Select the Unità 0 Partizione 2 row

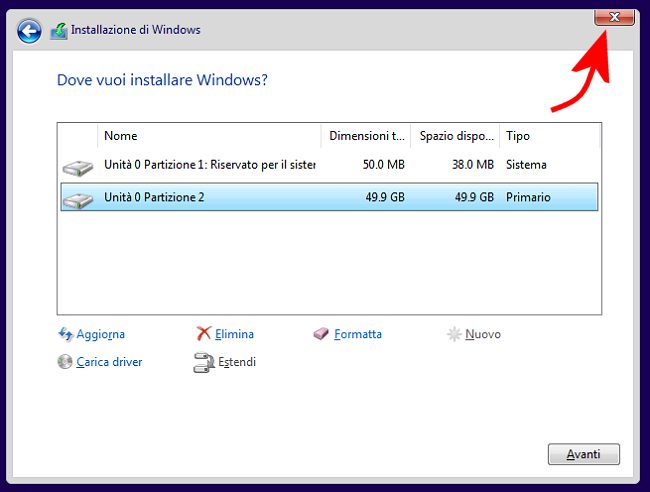(x=329, y=197)
